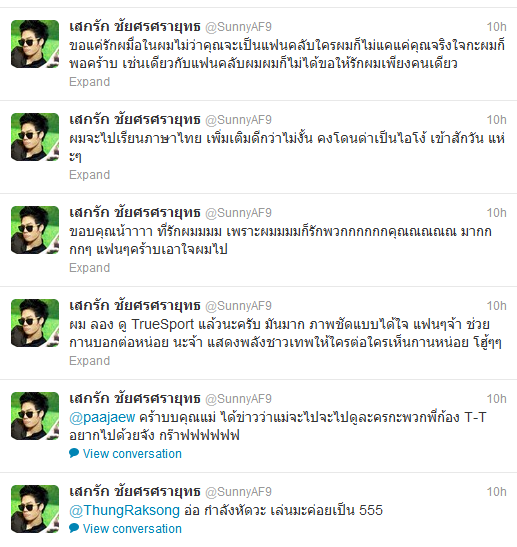Open @SunnyAF9 handle in the TrueSport tweet

point(238,306)
